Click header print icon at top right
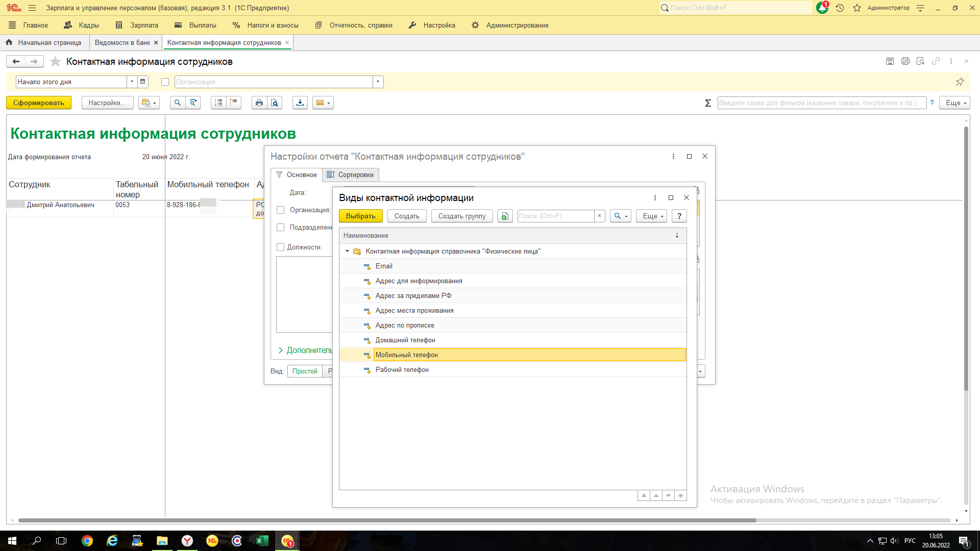The image size is (980, 551). 905,61
